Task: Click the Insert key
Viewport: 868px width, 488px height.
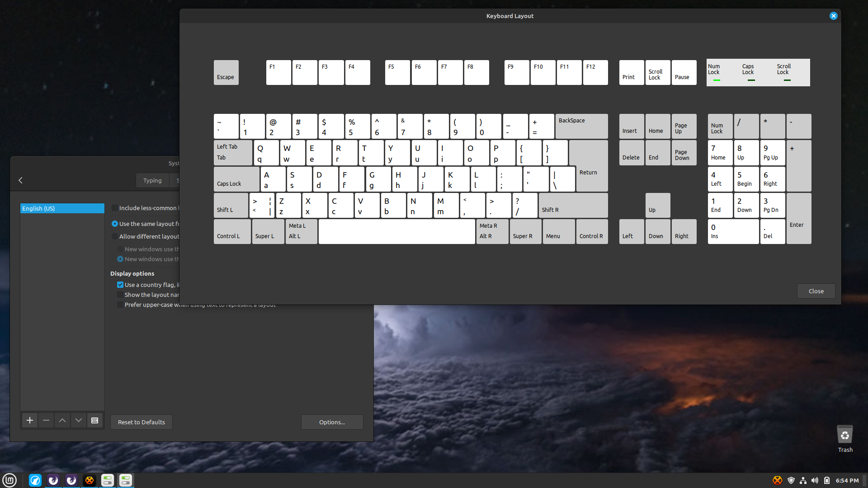Action: pyautogui.click(x=632, y=126)
